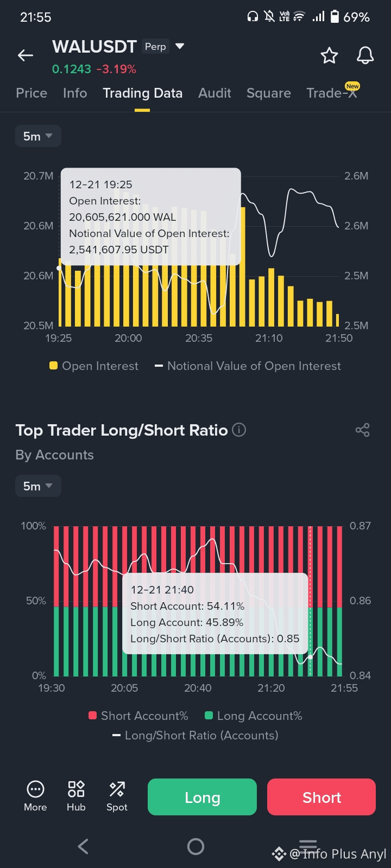This screenshot has width=391, height=868.
Task: Toggle Open Interest legend series
Action: pyautogui.click(x=94, y=366)
